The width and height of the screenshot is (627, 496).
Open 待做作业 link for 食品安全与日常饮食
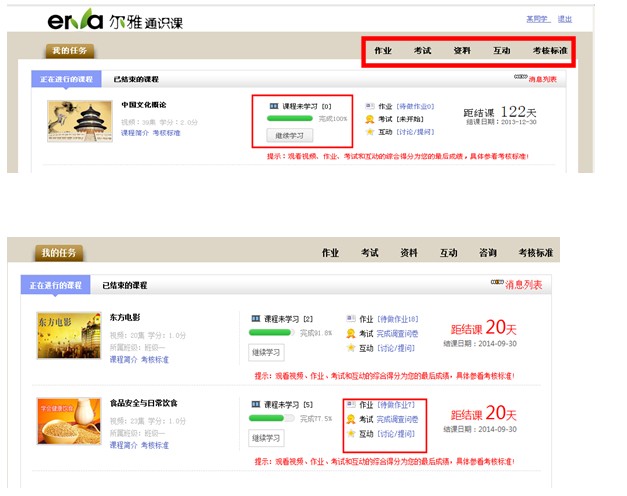point(397,404)
